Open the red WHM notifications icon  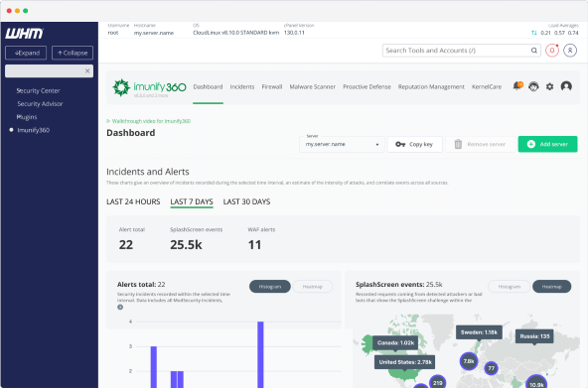(552, 51)
